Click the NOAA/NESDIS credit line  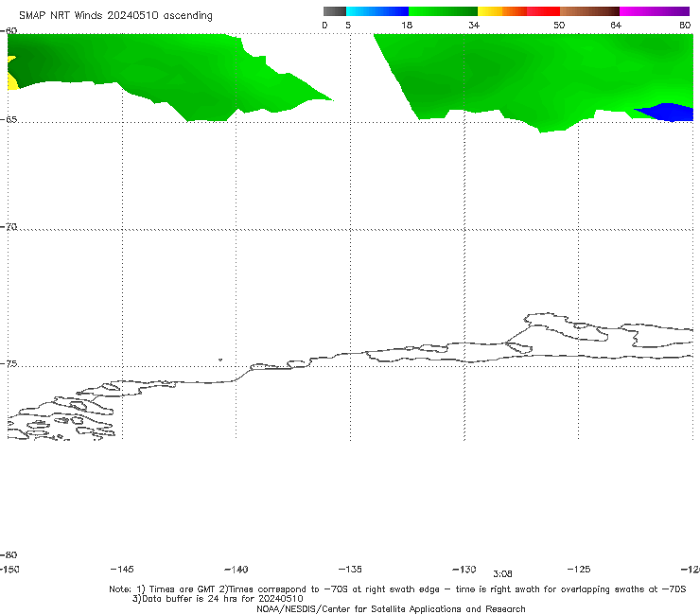391,609
